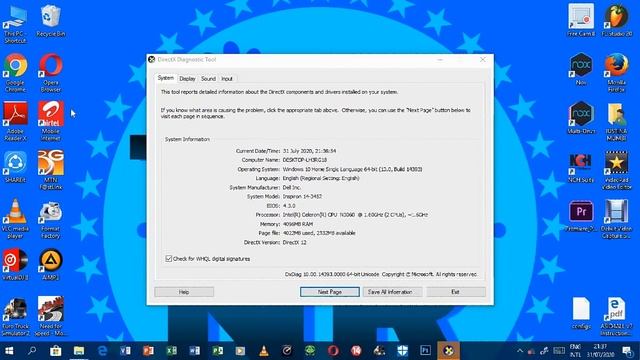Select the FL Studio 20 desktop icon
The image size is (640, 360).
pyautogui.click(x=617, y=20)
